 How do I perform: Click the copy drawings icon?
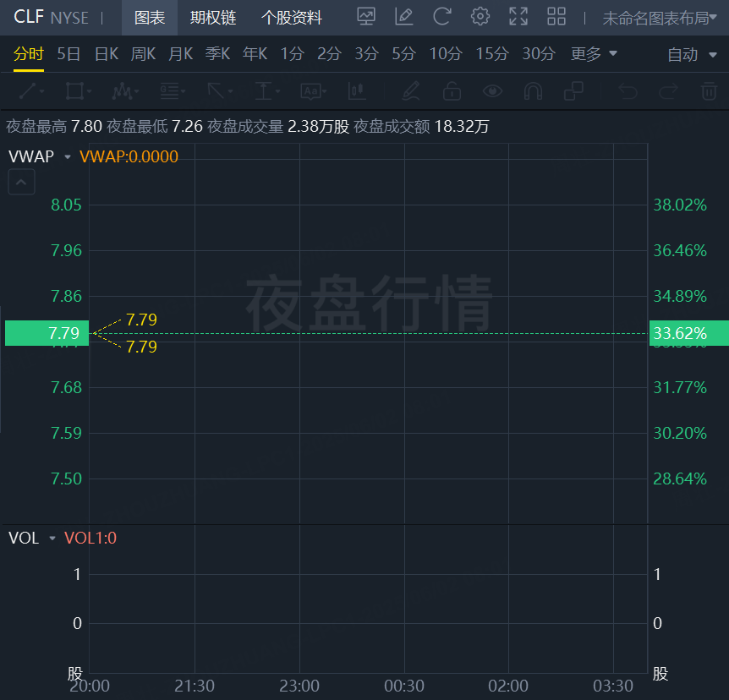click(573, 91)
